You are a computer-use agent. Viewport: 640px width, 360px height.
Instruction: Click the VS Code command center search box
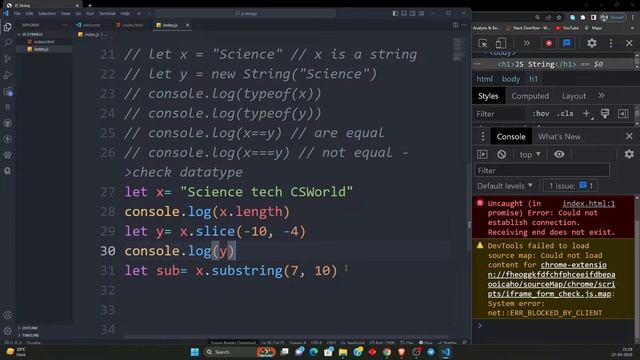click(x=246, y=13)
